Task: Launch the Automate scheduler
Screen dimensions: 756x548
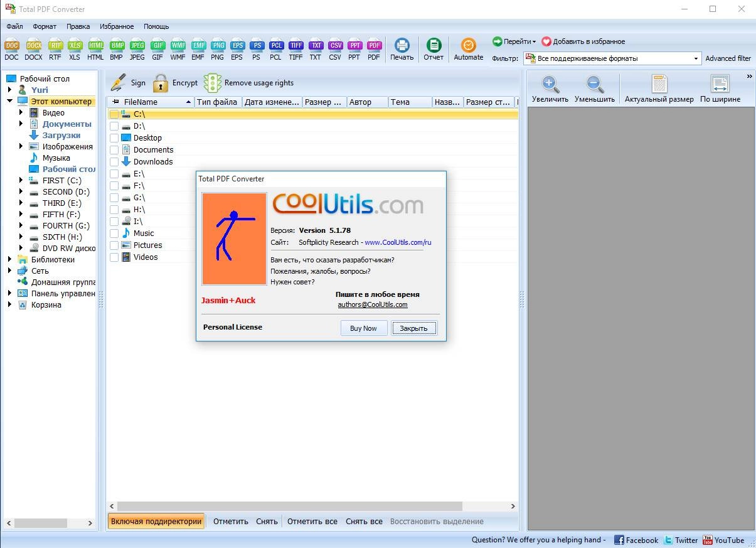Action: pos(469,50)
